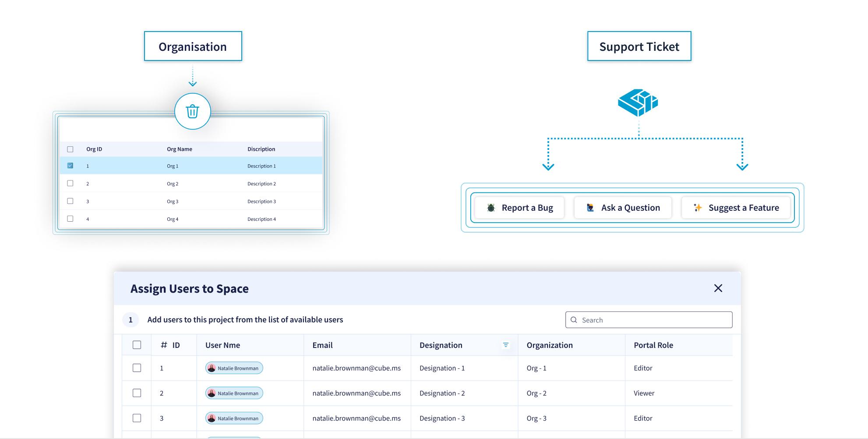Click the Org - 2 organization cell
The height and width of the screenshot is (439, 868).
pyautogui.click(x=536, y=393)
